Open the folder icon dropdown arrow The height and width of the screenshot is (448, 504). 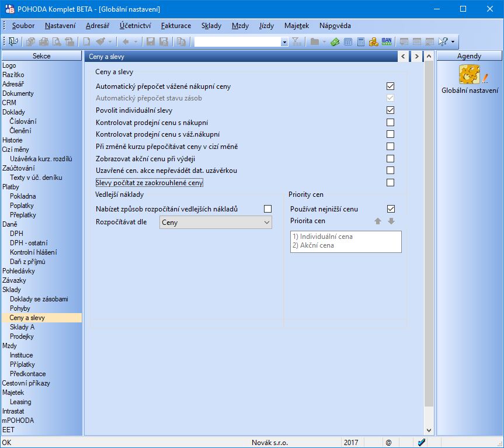coord(324,42)
